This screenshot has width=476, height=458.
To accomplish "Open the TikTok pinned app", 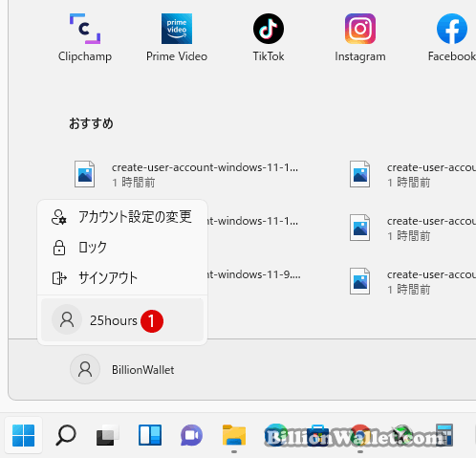I will point(269,37).
